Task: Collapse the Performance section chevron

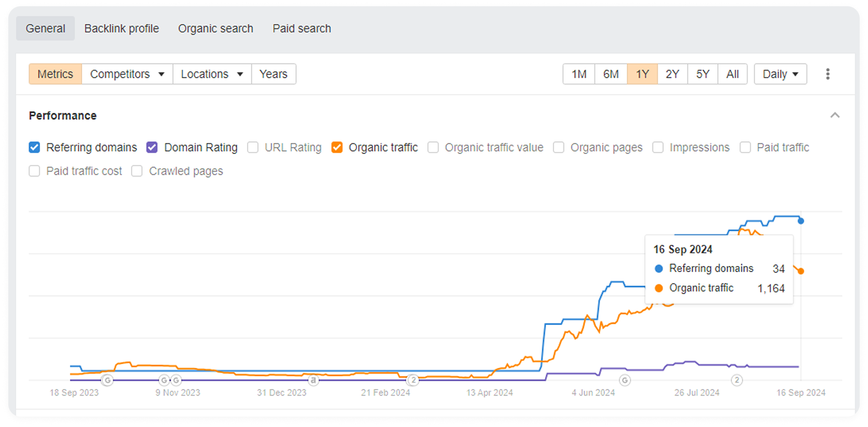Action: 835,115
